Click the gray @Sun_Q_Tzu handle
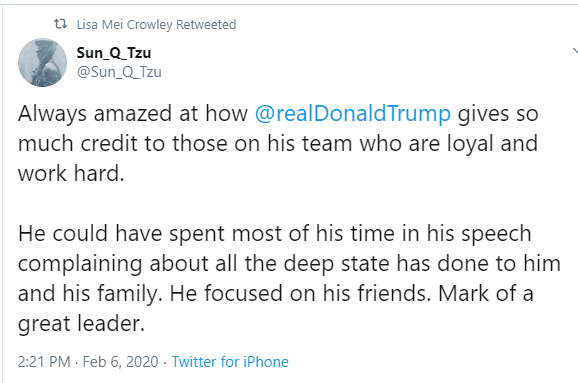 pos(119,72)
